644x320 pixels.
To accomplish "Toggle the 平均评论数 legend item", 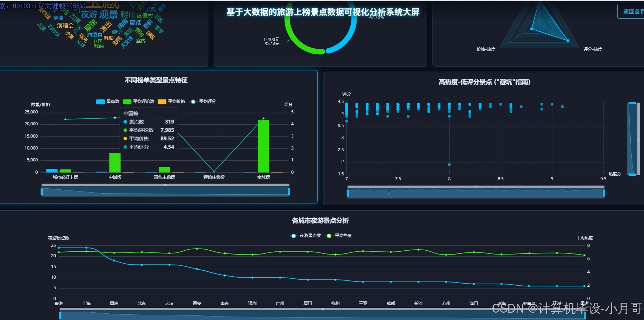I will click(x=138, y=102).
